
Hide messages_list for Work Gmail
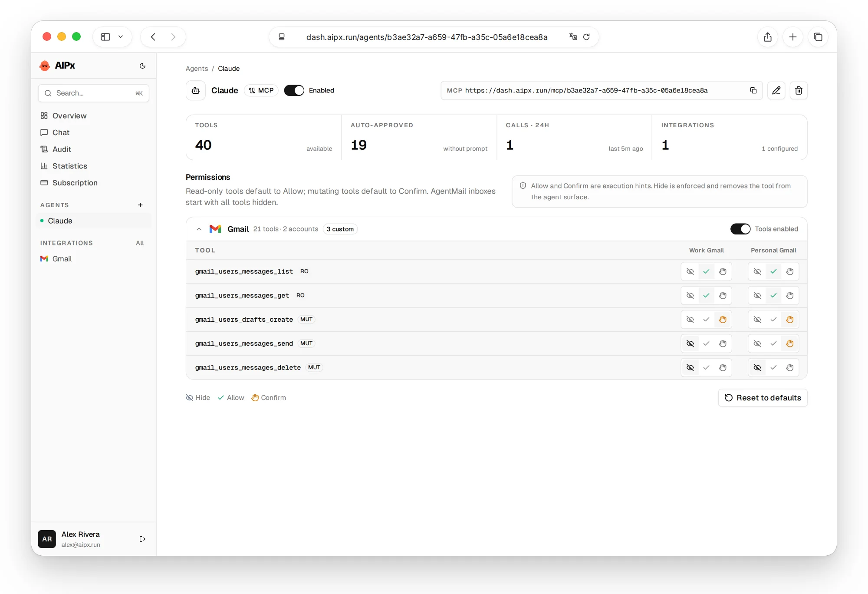pos(690,271)
